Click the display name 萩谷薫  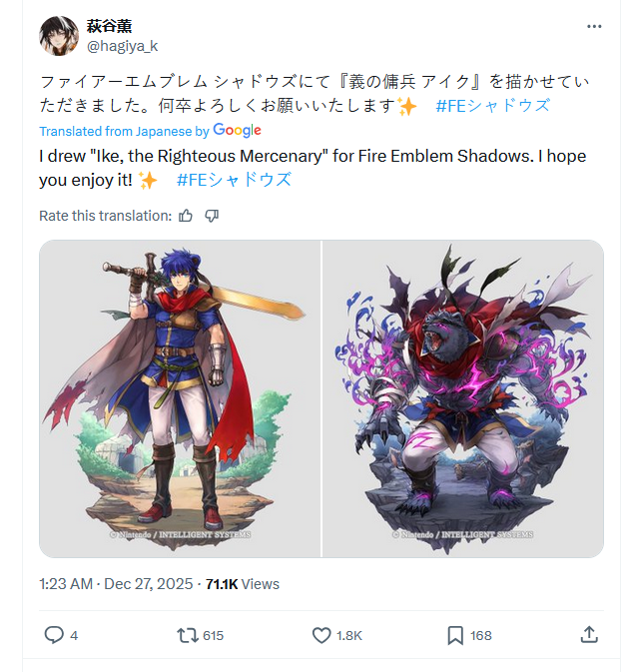pyautogui.click(x=109, y=26)
